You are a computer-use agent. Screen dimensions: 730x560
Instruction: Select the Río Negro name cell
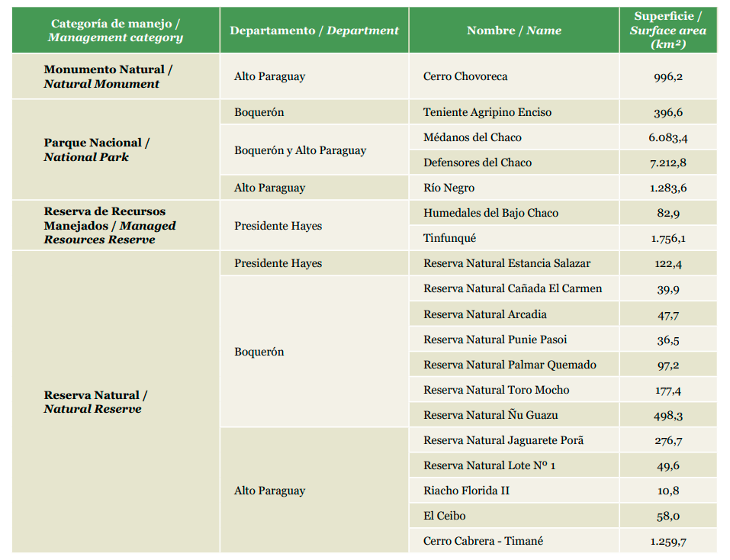point(449,188)
